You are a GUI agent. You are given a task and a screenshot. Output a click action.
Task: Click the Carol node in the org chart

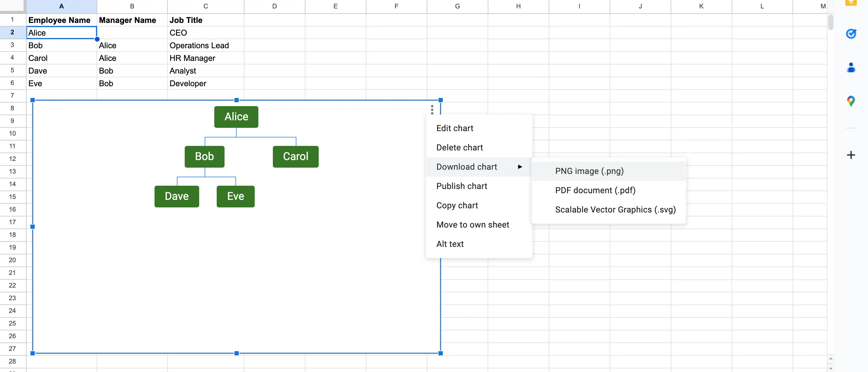pos(295,156)
